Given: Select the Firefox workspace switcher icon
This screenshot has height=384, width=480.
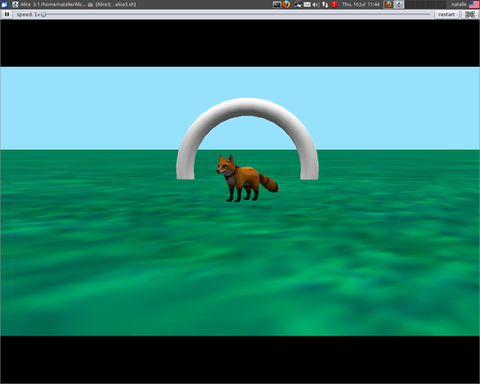Looking at the screenshot, I should [x=389, y=4].
